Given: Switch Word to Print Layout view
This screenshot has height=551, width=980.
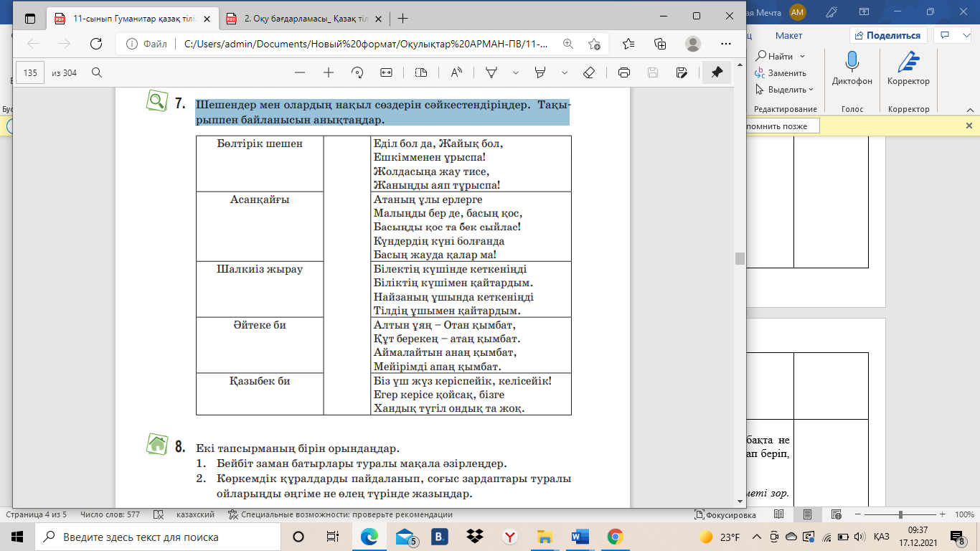Looking at the screenshot, I should pyautogui.click(x=807, y=515).
